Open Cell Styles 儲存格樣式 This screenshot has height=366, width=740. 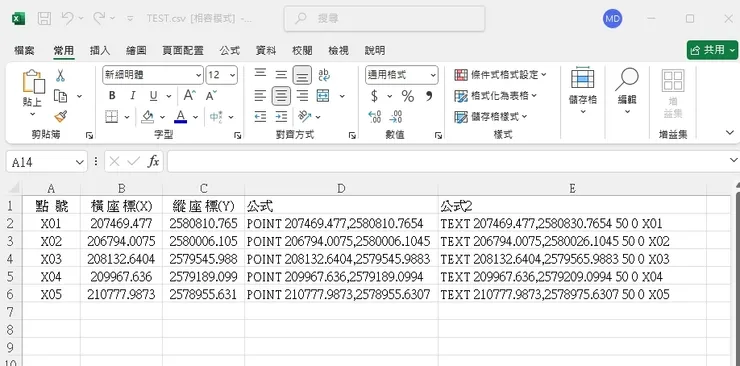491,116
